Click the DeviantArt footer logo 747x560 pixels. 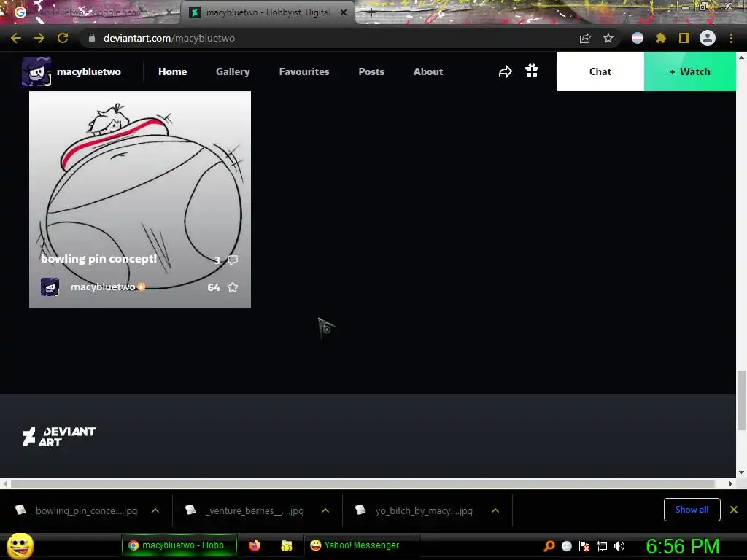click(x=59, y=437)
